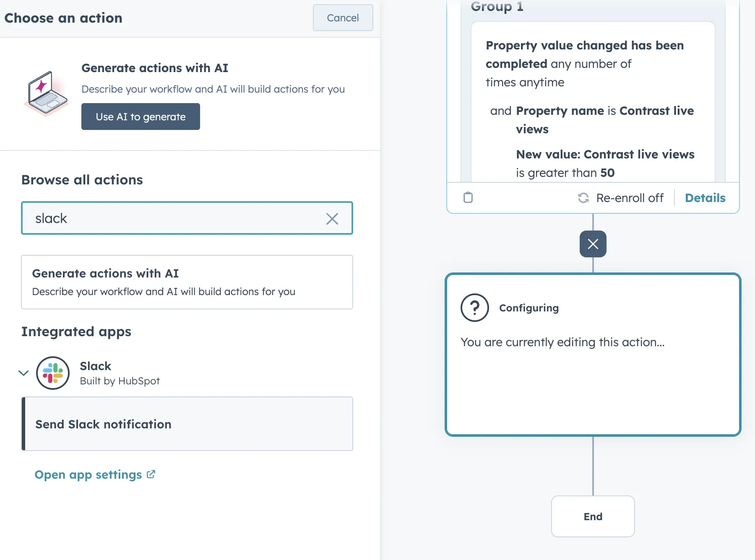Viewport: 755px width, 560px height.
Task: Click the external link icon beside Open app settings
Action: tap(151, 474)
